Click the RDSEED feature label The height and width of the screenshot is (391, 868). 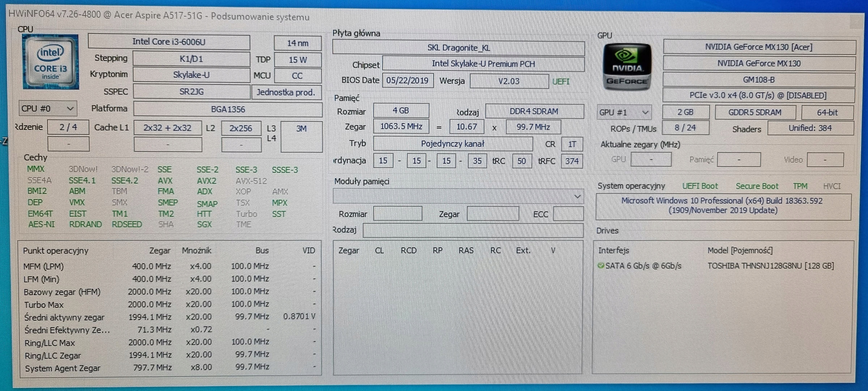(127, 224)
